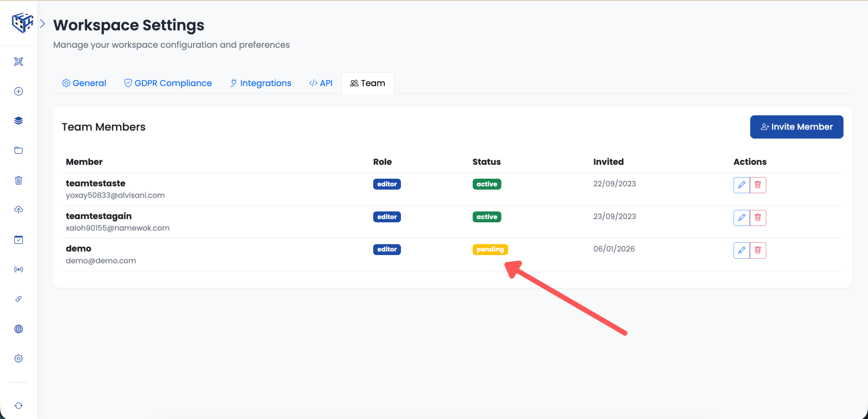Open the API tab
This screenshot has width=868, height=419.
click(x=320, y=83)
